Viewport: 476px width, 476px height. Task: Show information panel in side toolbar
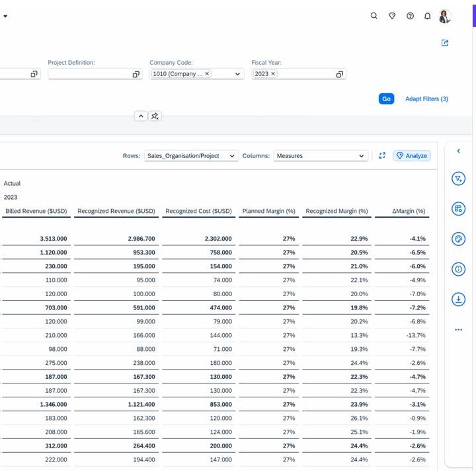[458, 269]
